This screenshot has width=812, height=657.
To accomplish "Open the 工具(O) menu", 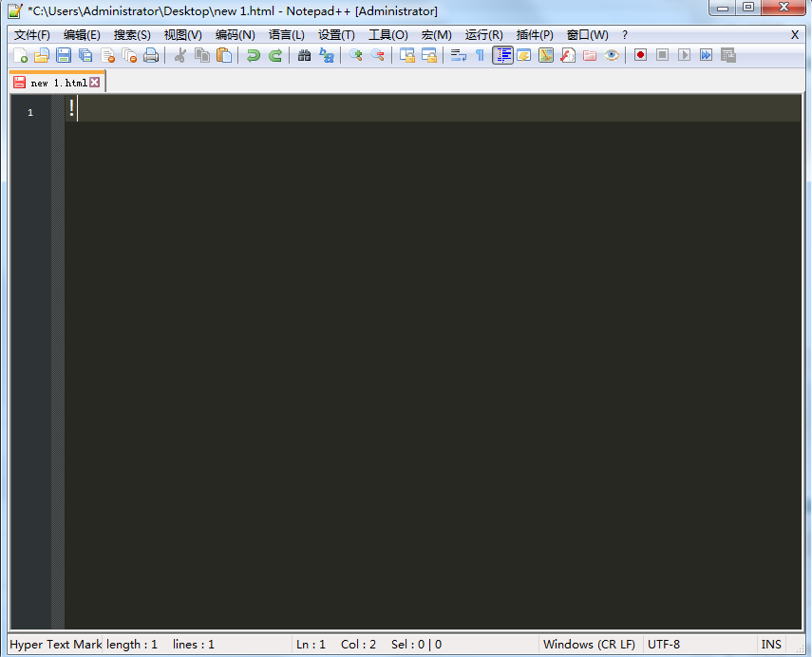I will click(387, 35).
